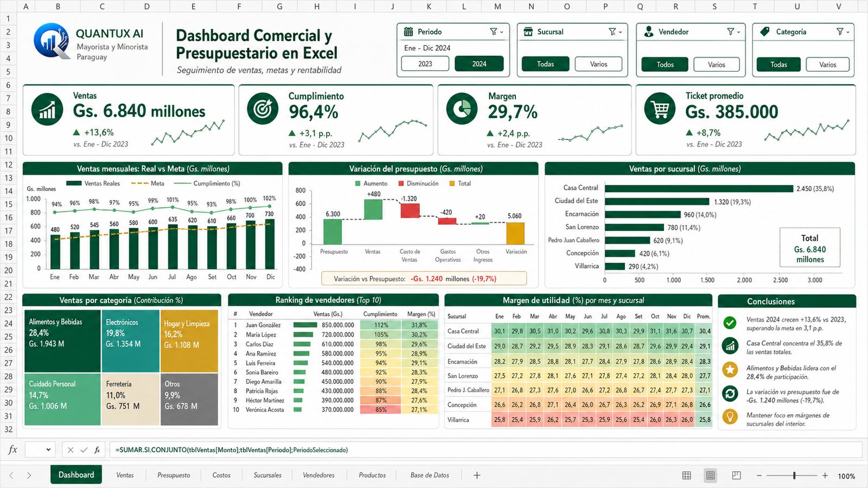This screenshot has height=488, width=868.
Task: Select the Casa Central sales bar
Action: pos(699,189)
